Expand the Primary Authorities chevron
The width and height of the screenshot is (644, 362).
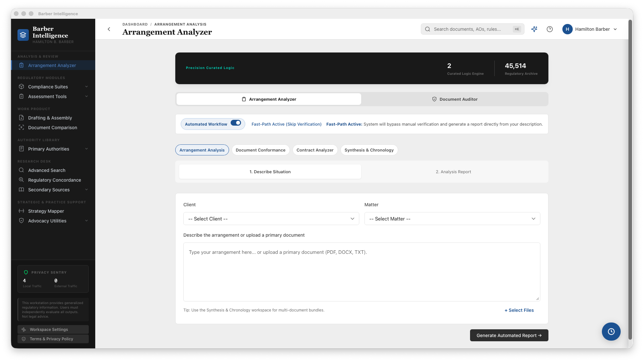86,149
